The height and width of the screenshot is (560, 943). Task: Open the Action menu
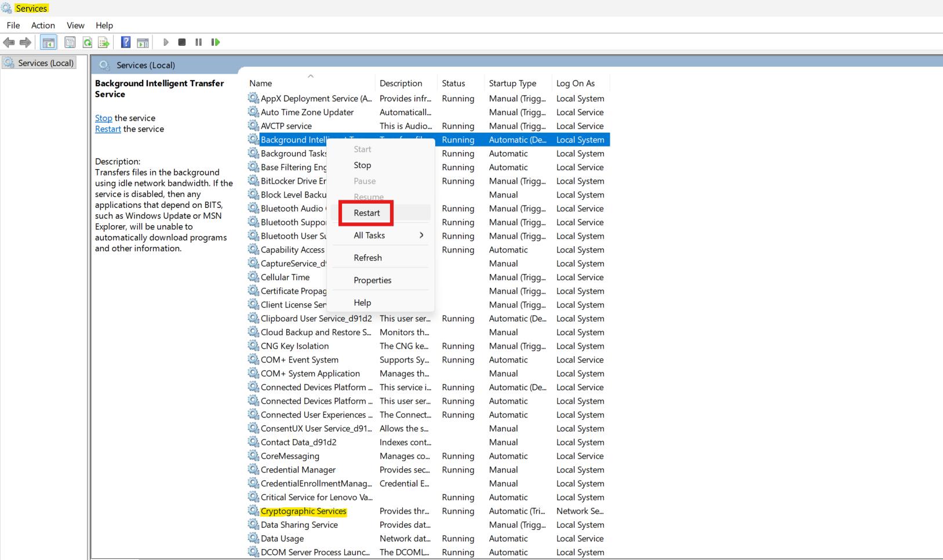[43, 25]
